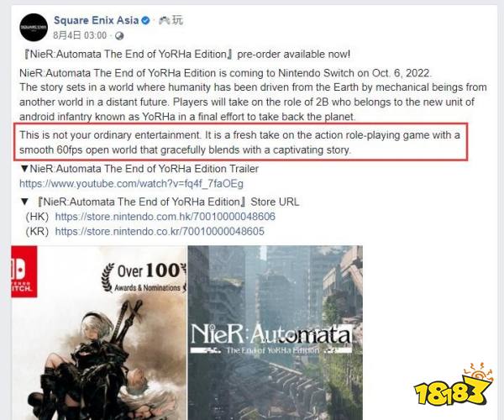
Task: Open the Square Enix Asia page name
Action: point(96,20)
